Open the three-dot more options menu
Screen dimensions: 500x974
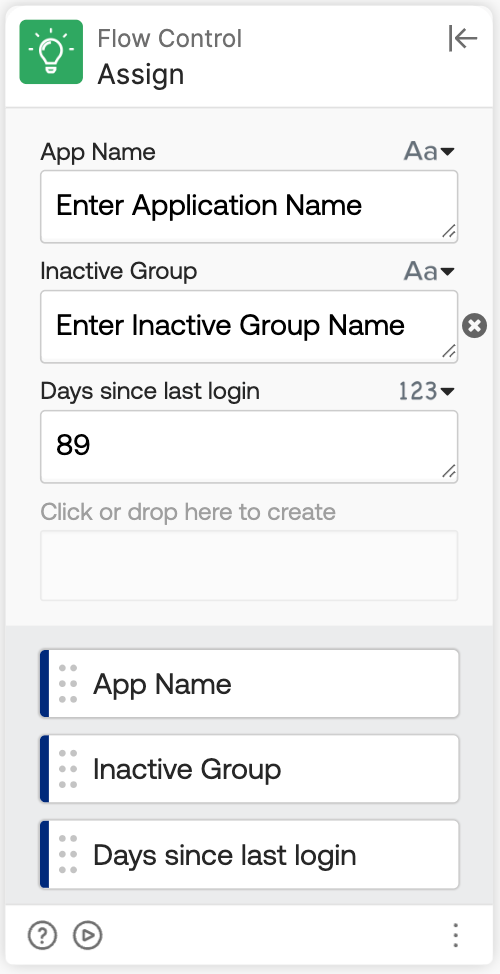point(455,935)
